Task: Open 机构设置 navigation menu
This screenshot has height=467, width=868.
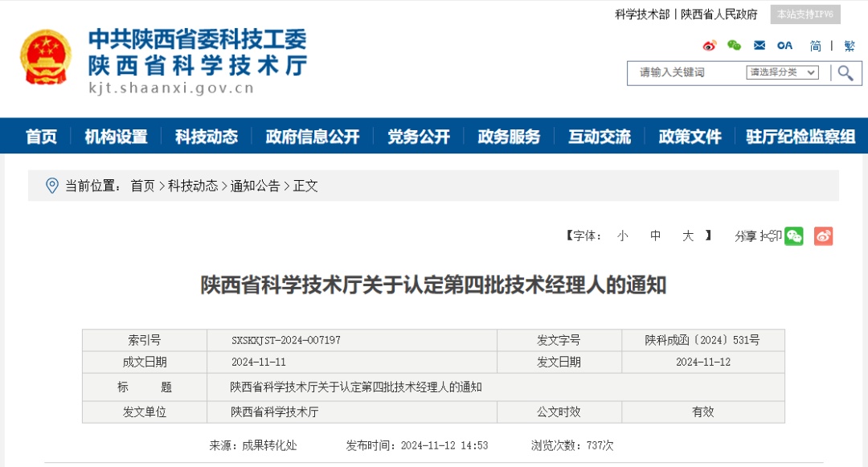Action: coord(117,137)
